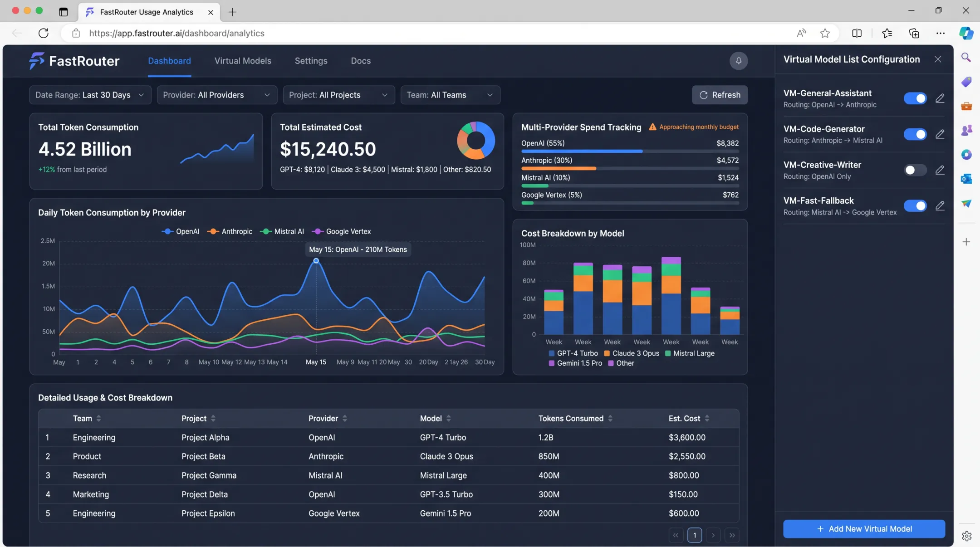Screen dimensions: 980x547
Task: Open the sidebar tools briefcase icon
Action: pos(966,106)
